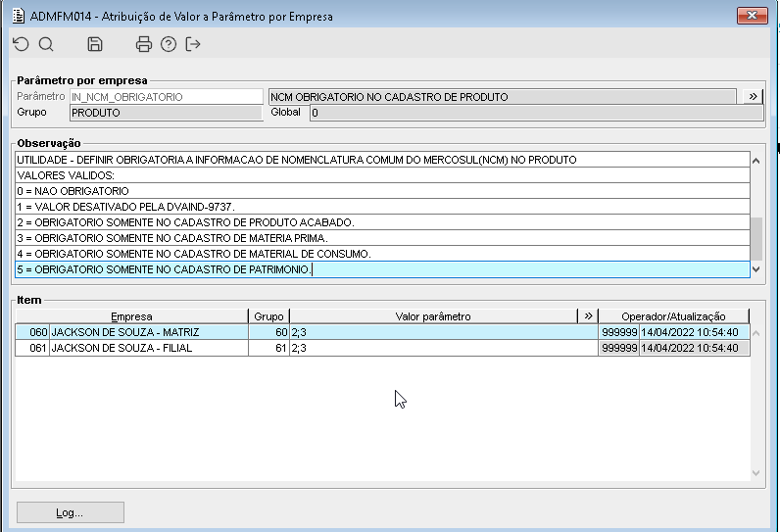Click the Grupo field PRODUTO

(x=167, y=113)
